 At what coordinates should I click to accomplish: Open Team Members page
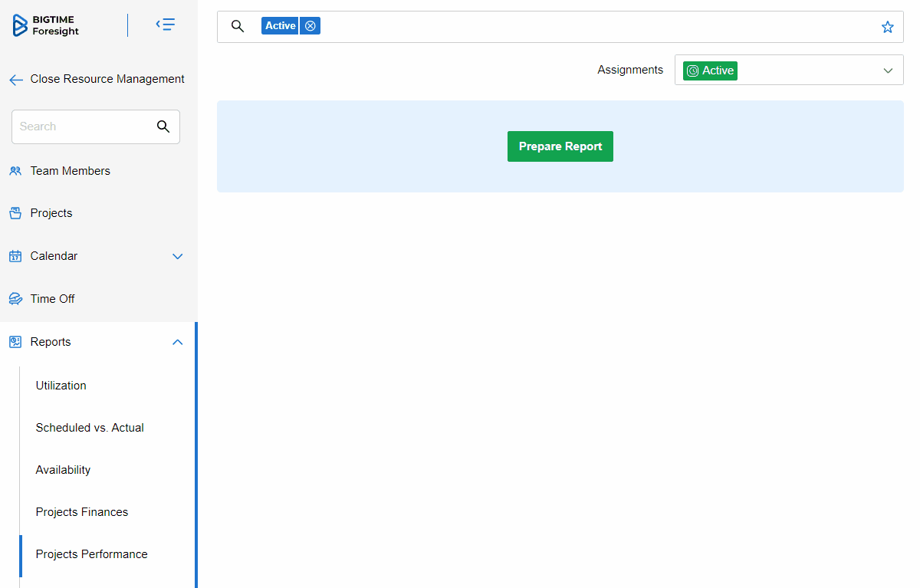[70, 171]
